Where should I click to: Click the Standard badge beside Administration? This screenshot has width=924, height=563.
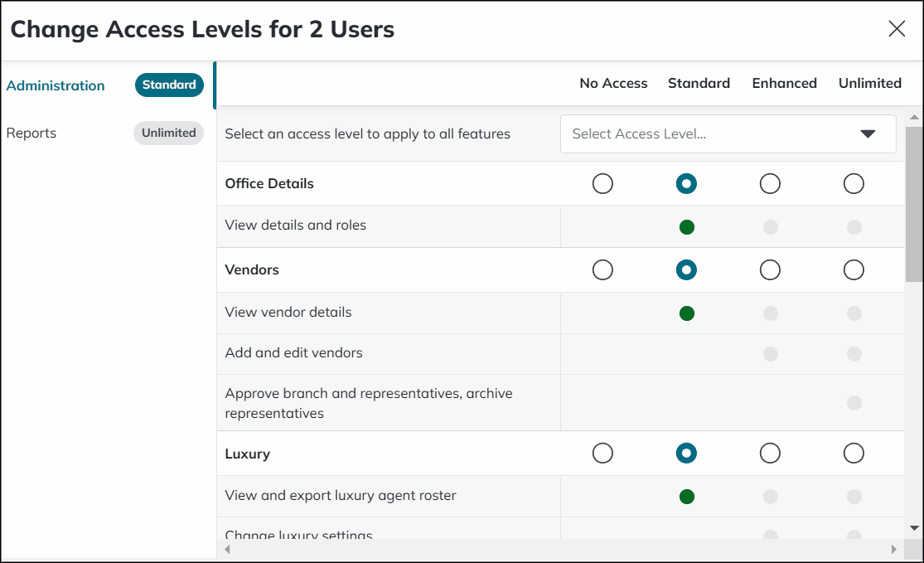click(169, 85)
